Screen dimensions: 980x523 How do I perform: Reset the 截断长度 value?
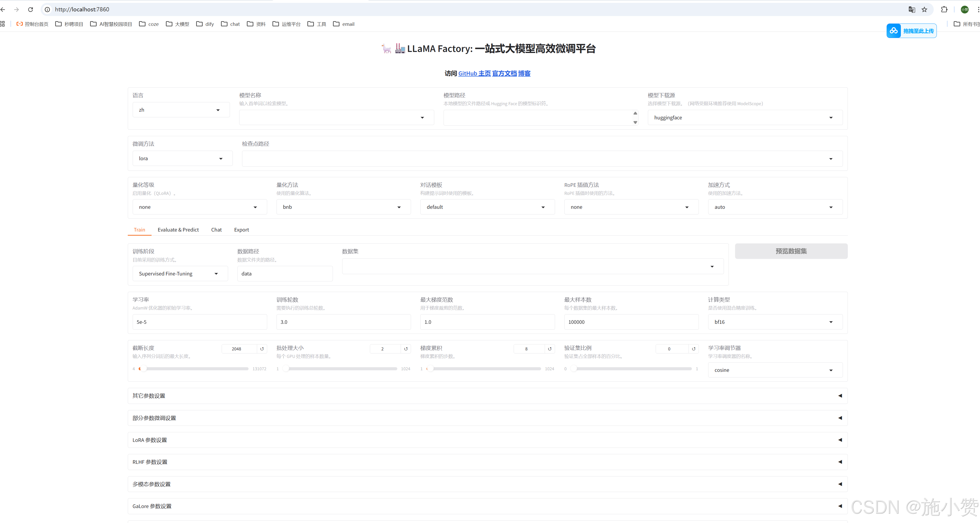[262, 349]
